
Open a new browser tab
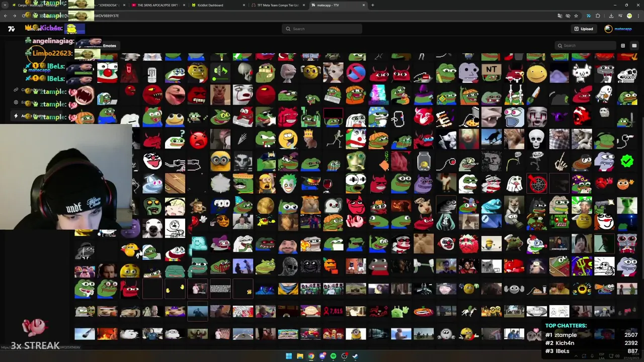(372, 5)
